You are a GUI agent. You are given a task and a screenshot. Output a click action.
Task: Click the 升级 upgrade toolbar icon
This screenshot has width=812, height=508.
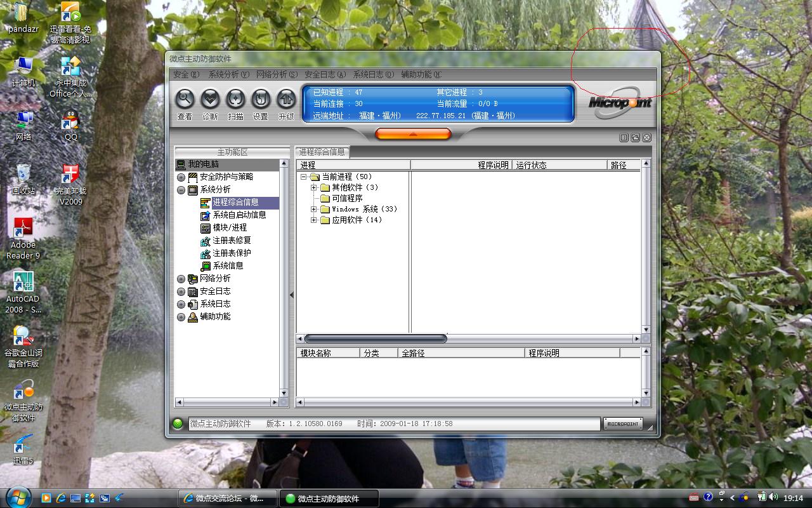point(286,99)
